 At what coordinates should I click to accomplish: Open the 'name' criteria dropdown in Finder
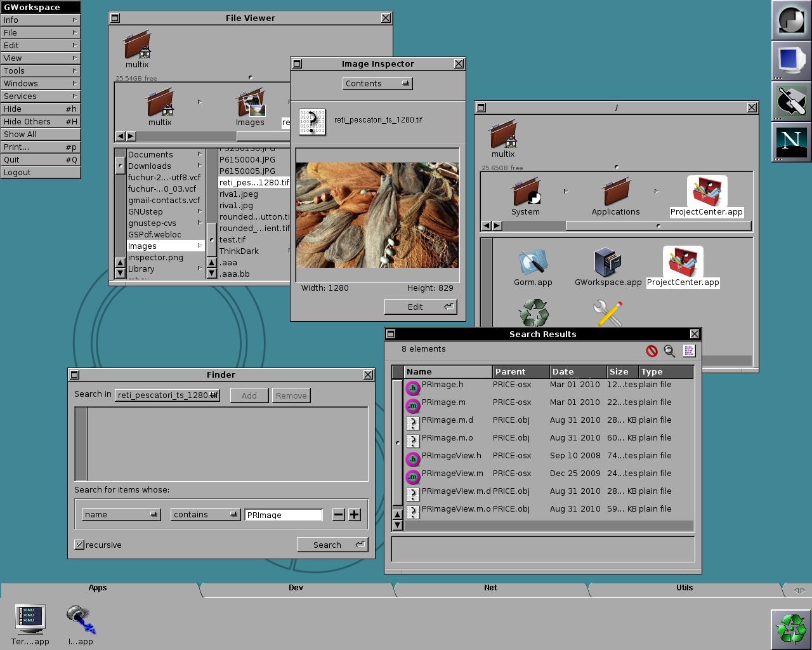(x=121, y=515)
